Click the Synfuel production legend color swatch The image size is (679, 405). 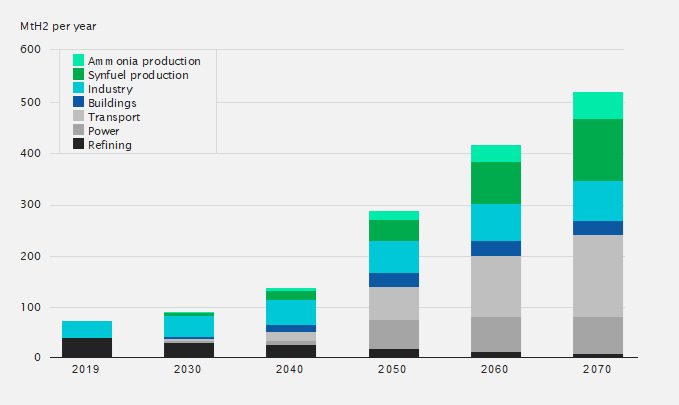pos(79,75)
